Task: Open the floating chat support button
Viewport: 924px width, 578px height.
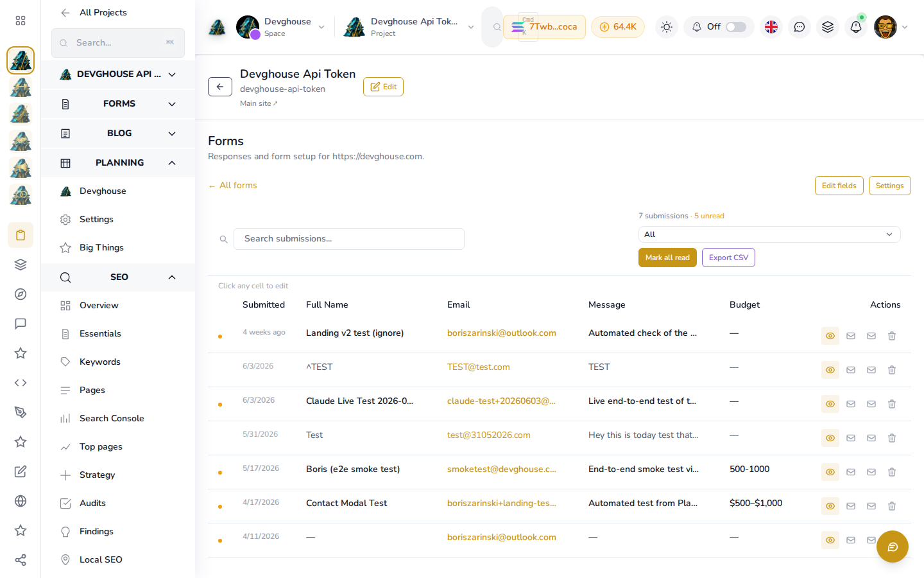Action: tap(893, 547)
